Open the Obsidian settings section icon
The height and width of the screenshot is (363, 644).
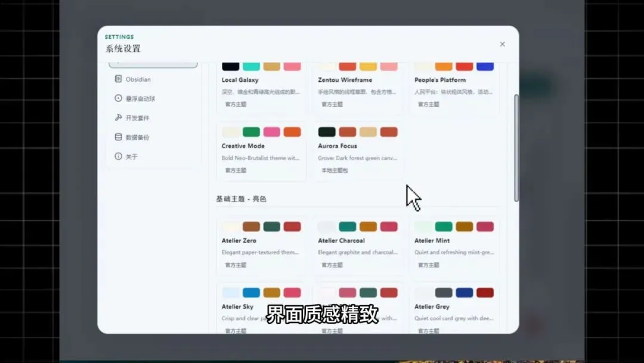tap(118, 79)
